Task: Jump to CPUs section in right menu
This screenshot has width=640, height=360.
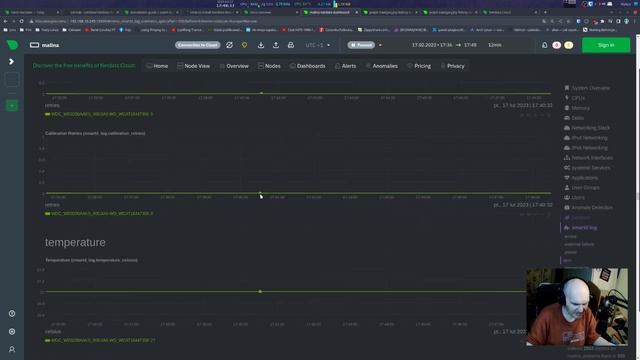Action: tap(574, 98)
